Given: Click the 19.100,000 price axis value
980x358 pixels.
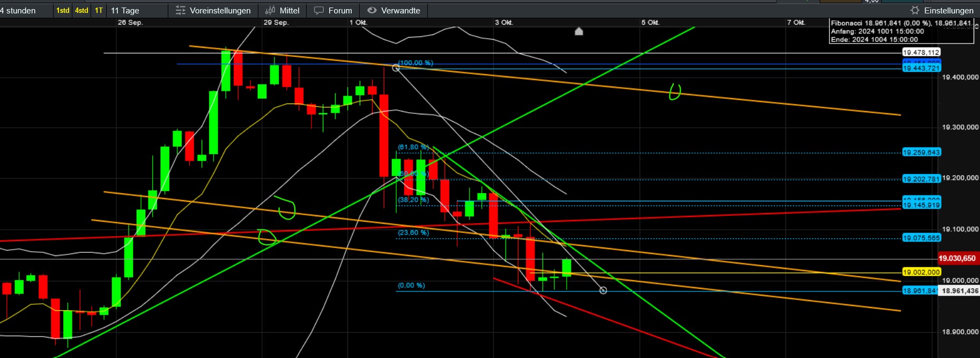Looking at the screenshot, I should click(960, 229).
